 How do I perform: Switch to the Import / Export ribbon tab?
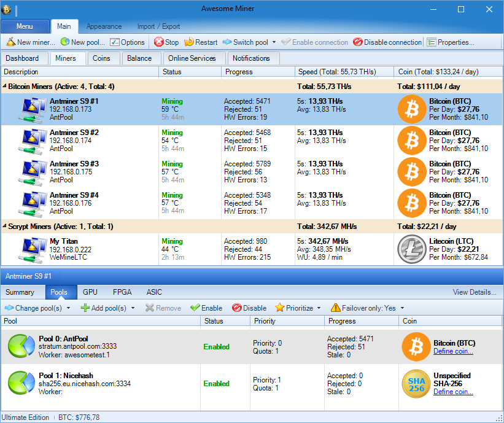pyautogui.click(x=158, y=26)
